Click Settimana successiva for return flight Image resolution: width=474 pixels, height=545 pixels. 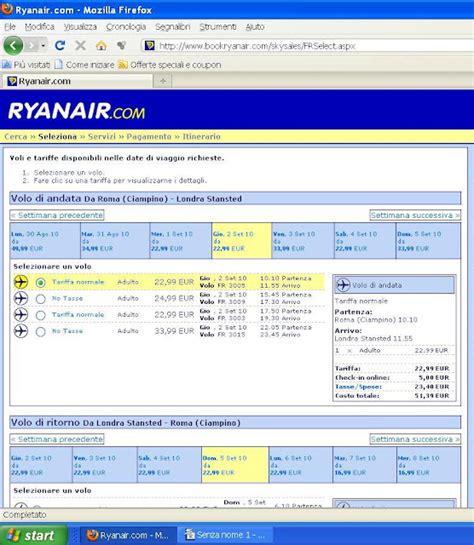point(415,439)
